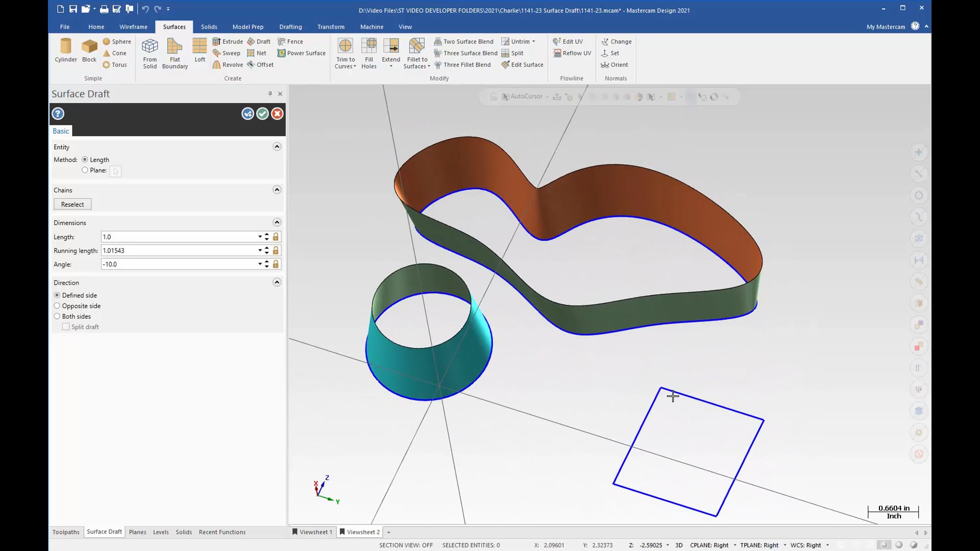Screen dimensions: 980x551
Task: Toggle Opposite side direction option
Action: [x=57, y=306]
